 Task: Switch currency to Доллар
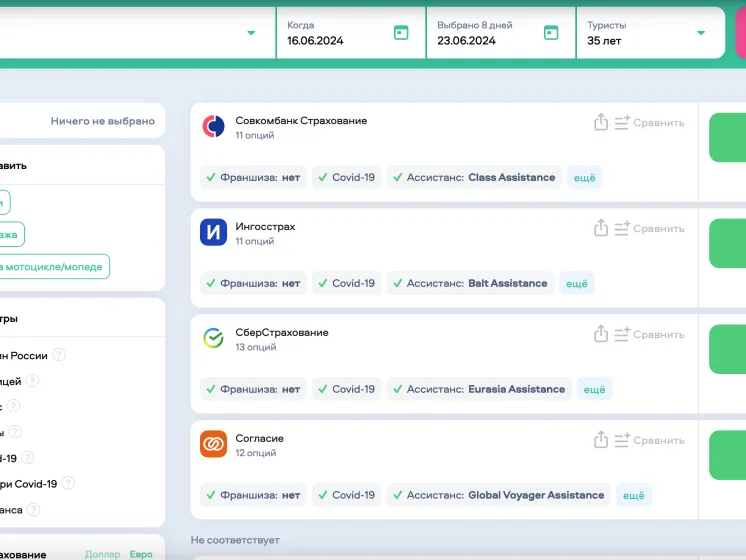(102, 554)
